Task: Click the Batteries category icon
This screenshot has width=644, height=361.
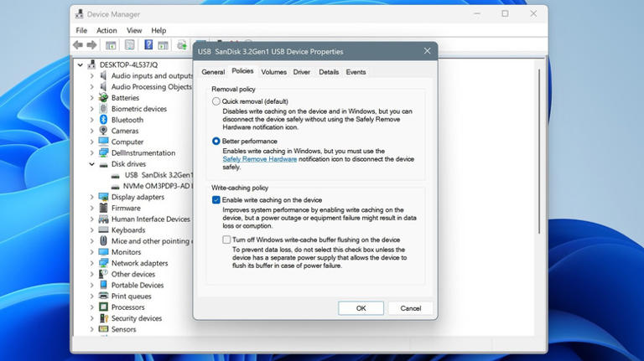Action: [103, 98]
